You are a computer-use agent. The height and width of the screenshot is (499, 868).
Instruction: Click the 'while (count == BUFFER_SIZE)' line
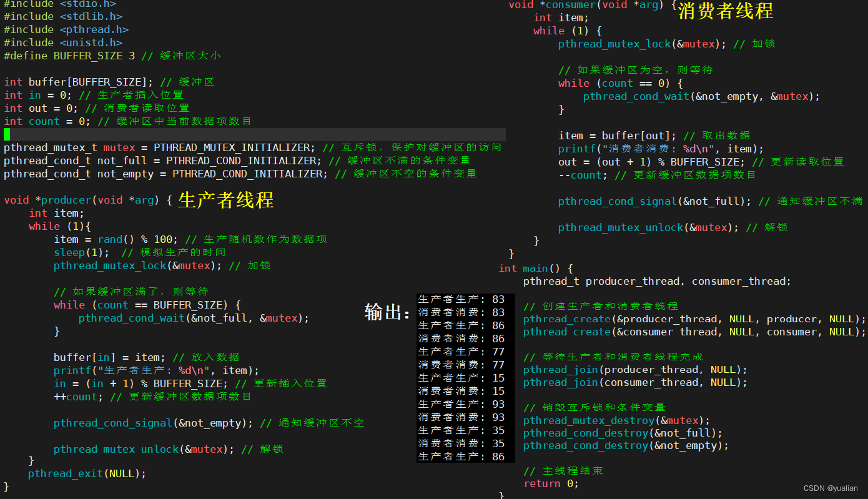coord(147,305)
